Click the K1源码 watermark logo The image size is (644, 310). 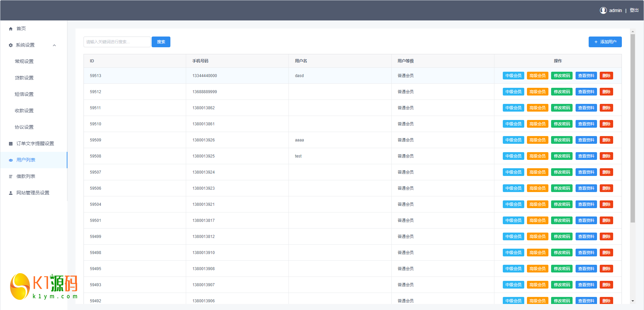point(44,287)
